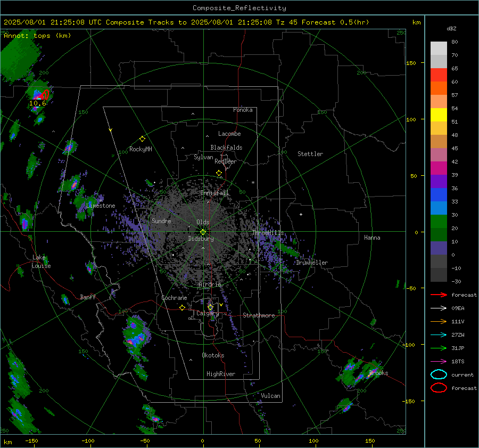Click the Ponoka city label
Screen dimensions: 479x448
(243, 110)
